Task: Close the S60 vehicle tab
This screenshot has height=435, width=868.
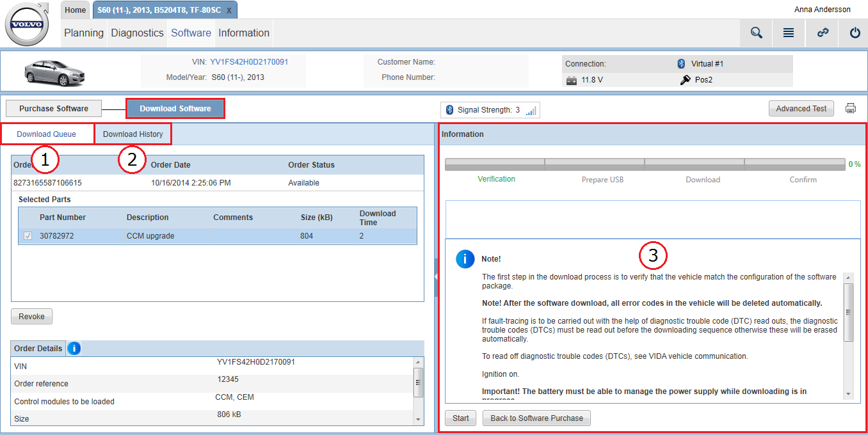Action: [229, 10]
